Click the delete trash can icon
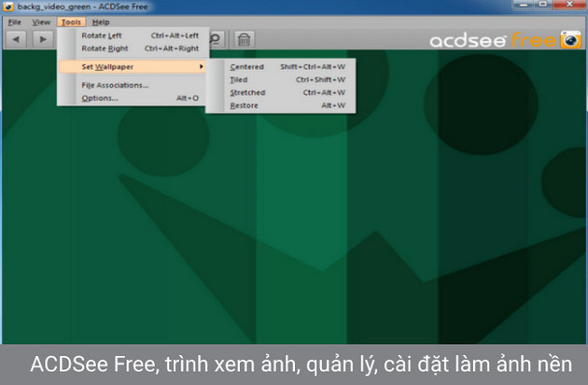Image resolution: width=588 pixels, height=385 pixels. (245, 39)
